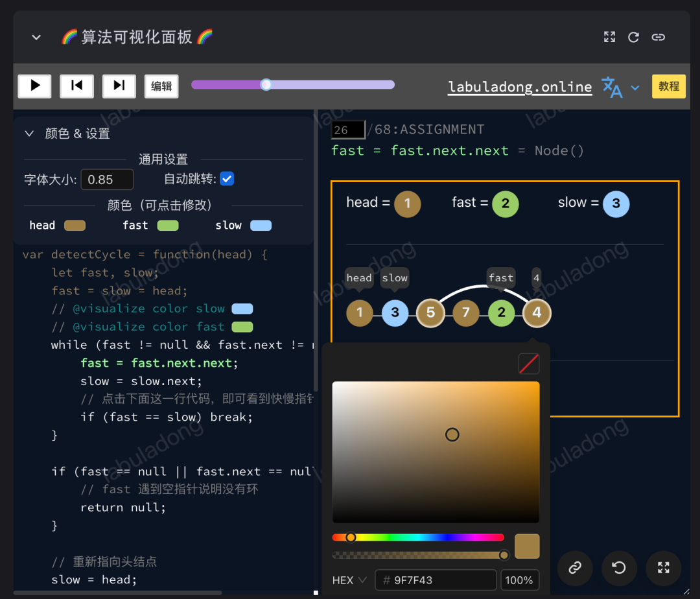700x599 pixels.
Task: Click linked list node 7
Action: [466, 313]
